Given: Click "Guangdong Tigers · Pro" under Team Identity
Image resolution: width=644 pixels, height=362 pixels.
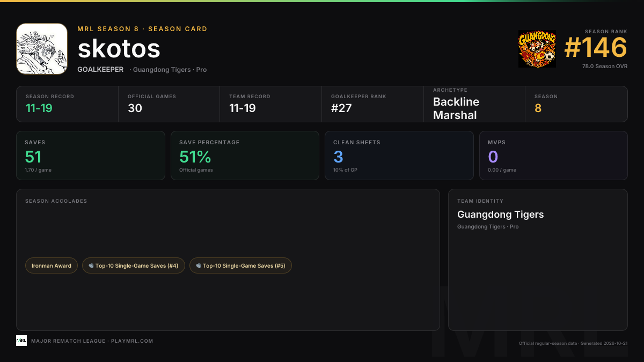Looking at the screenshot, I should (488, 227).
